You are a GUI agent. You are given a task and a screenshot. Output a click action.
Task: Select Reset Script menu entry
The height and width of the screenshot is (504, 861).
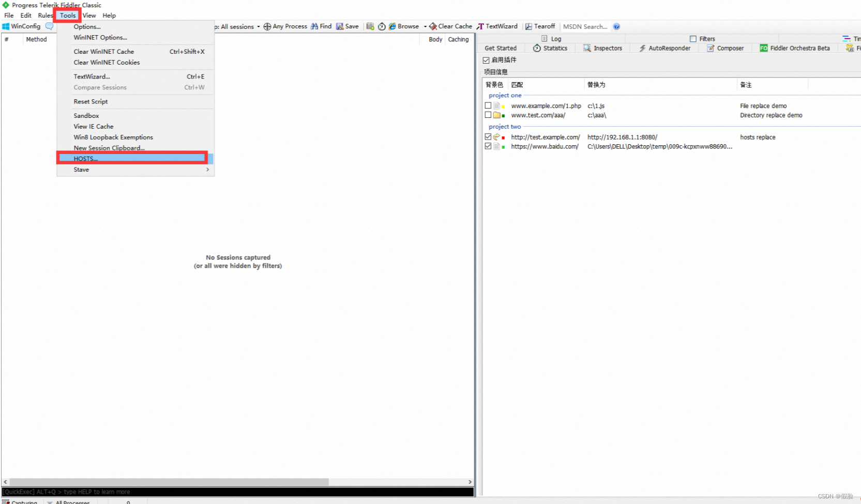click(x=135, y=102)
